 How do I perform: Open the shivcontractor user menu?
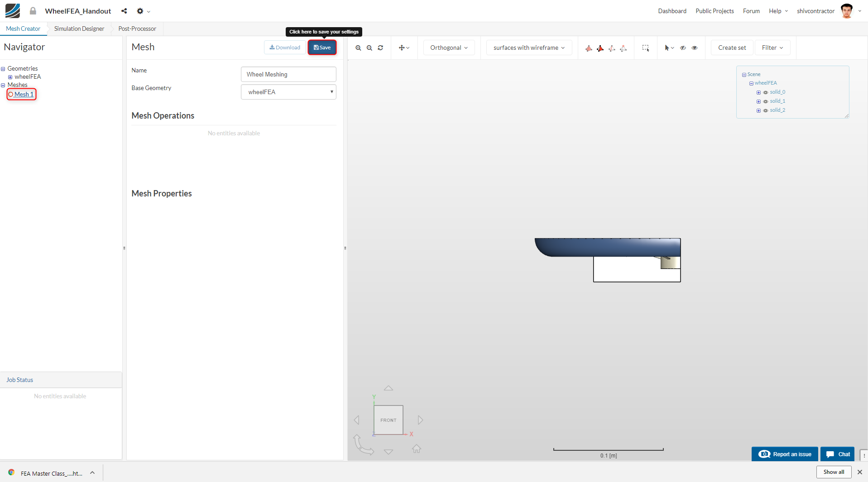815,11
